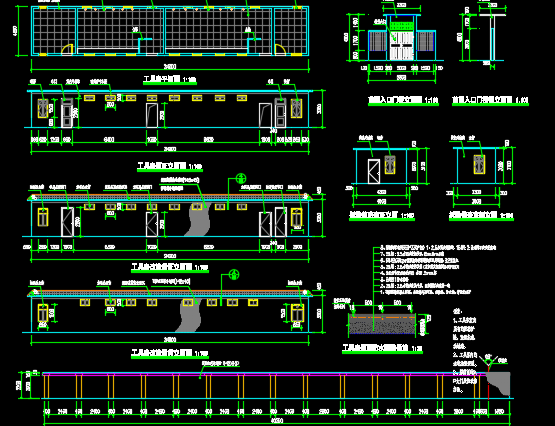The image size is (555, 426).
Task: Select the gray break shape at the long fence elevation's end
Action: (498, 384)
